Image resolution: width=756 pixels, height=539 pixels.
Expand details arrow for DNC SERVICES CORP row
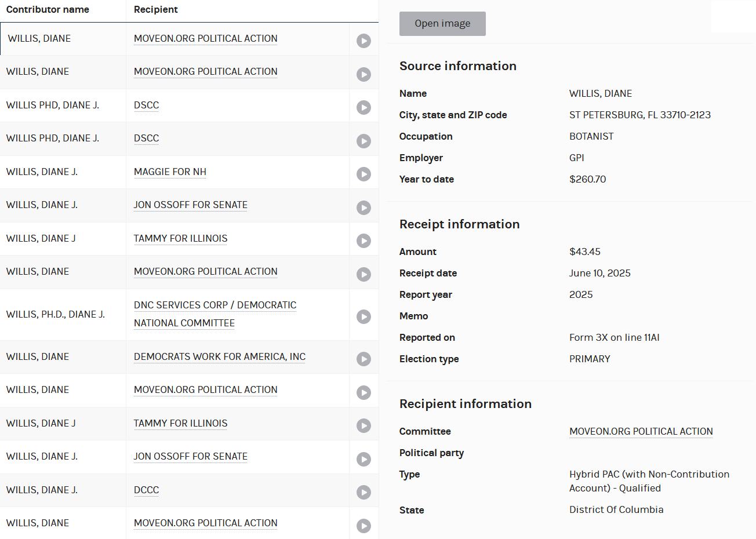[x=364, y=316]
